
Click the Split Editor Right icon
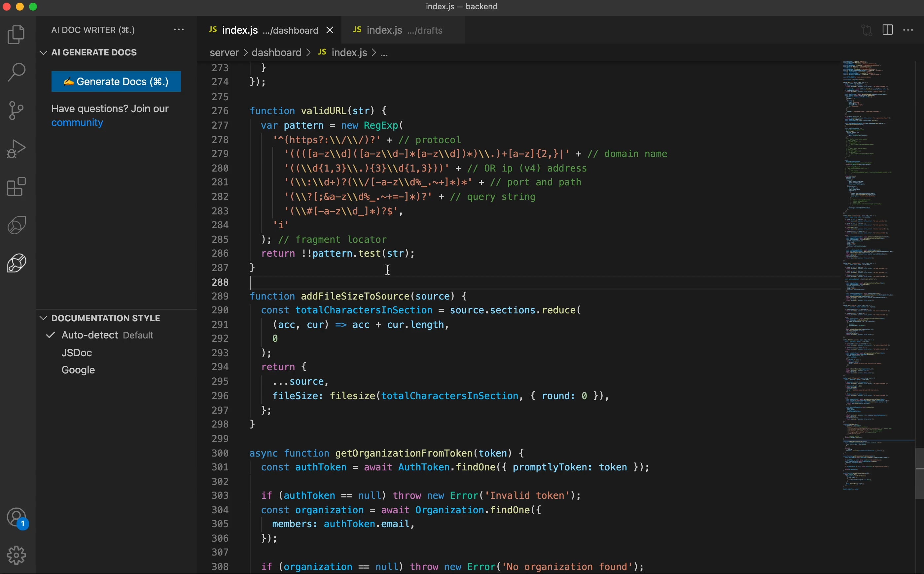coord(888,30)
